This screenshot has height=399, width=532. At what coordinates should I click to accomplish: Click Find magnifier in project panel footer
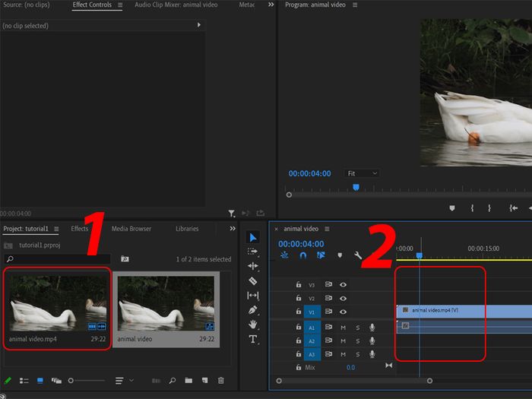[x=173, y=381]
